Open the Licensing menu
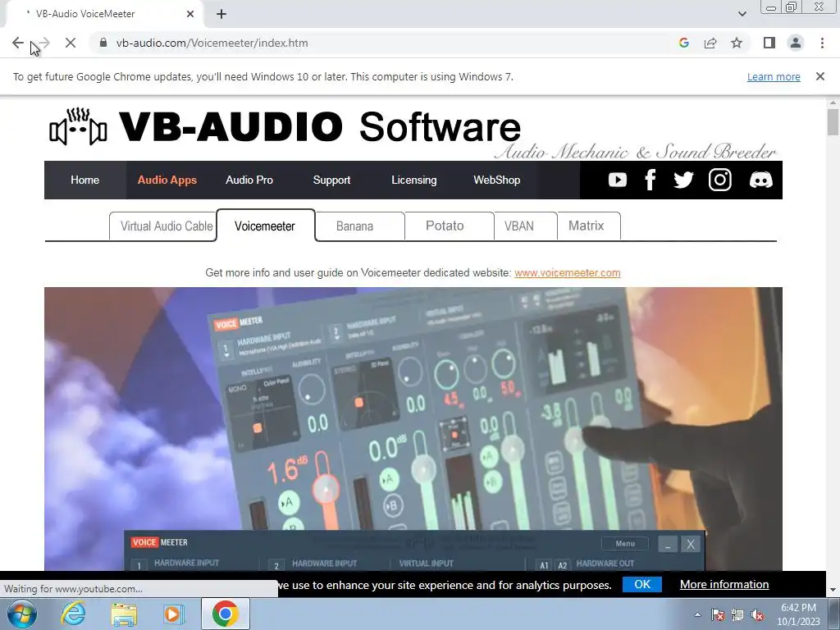Viewport: 840px width, 630px height. (413, 180)
